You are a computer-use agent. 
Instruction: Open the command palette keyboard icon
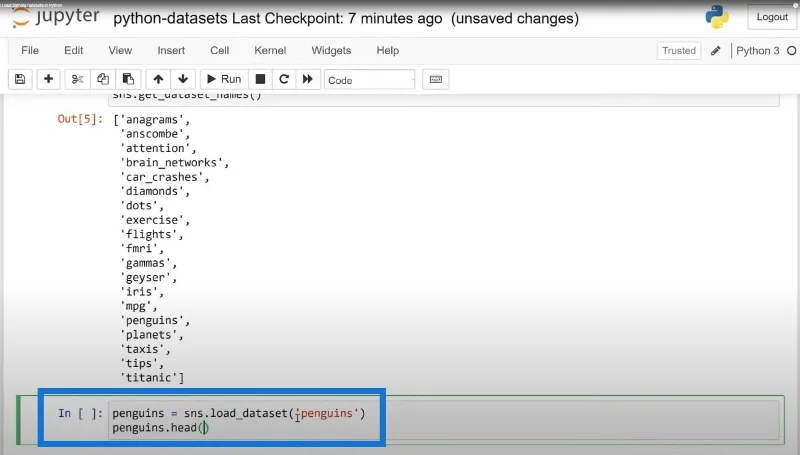pos(436,79)
